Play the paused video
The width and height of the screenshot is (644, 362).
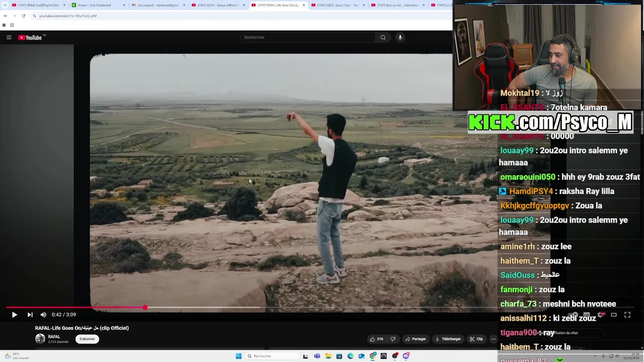(x=14, y=315)
